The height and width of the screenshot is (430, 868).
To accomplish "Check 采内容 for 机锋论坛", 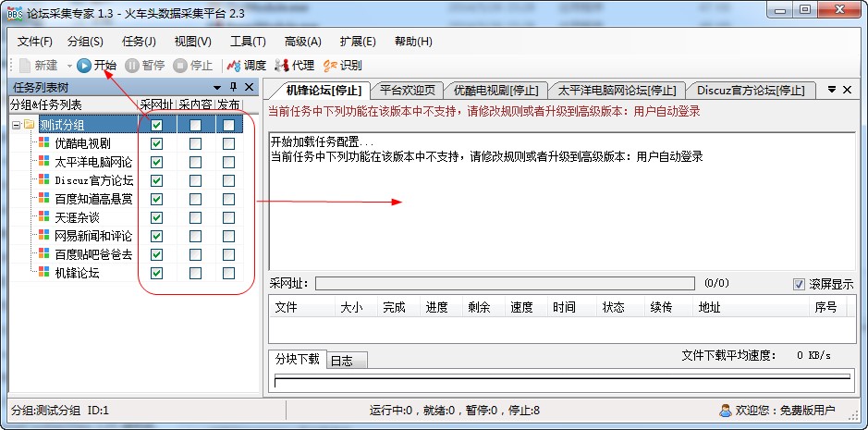I will click(195, 273).
